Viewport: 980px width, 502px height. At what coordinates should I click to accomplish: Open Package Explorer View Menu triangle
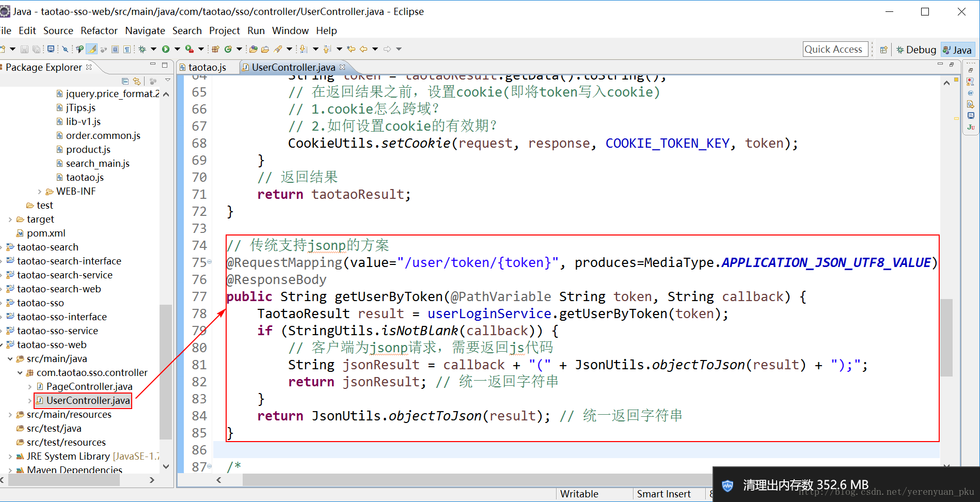[168, 81]
